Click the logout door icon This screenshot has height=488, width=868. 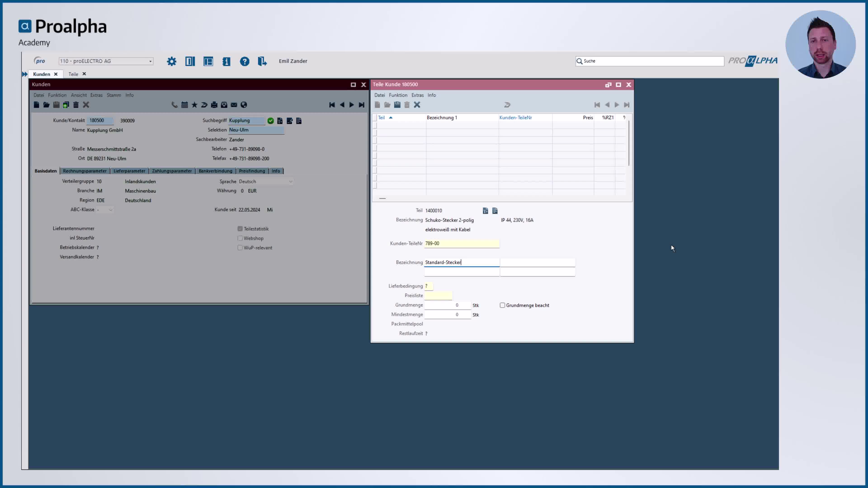262,61
